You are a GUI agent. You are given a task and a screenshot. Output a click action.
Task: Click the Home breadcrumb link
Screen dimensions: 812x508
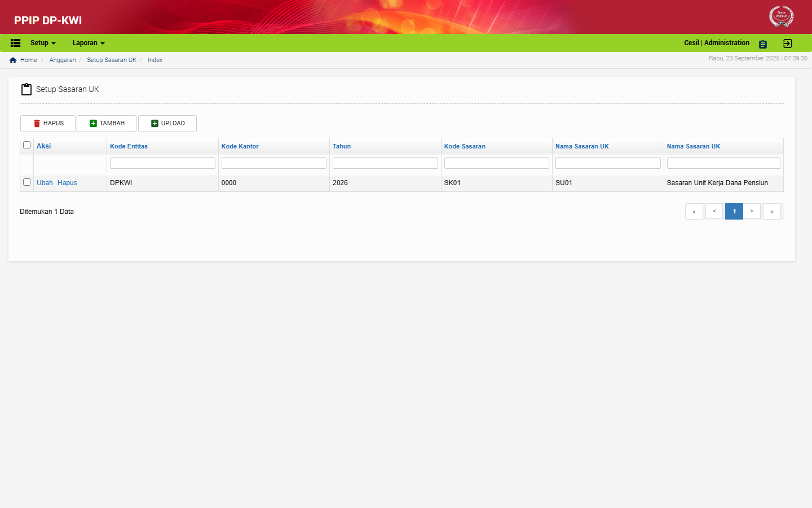click(28, 60)
